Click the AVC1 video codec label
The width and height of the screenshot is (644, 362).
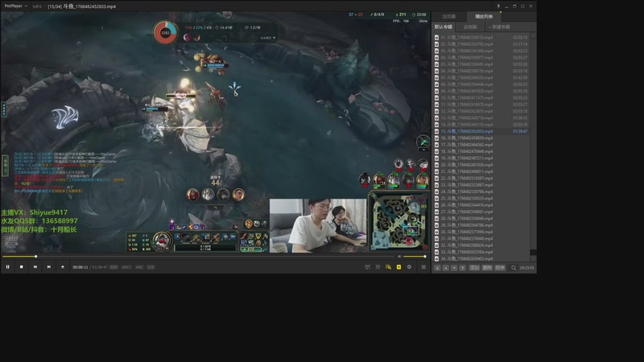click(x=126, y=267)
